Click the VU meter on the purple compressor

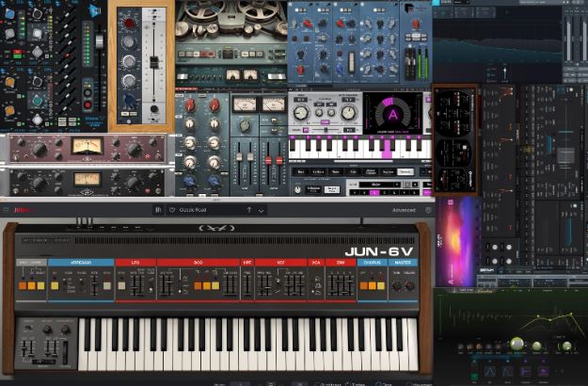pos(87,146)
